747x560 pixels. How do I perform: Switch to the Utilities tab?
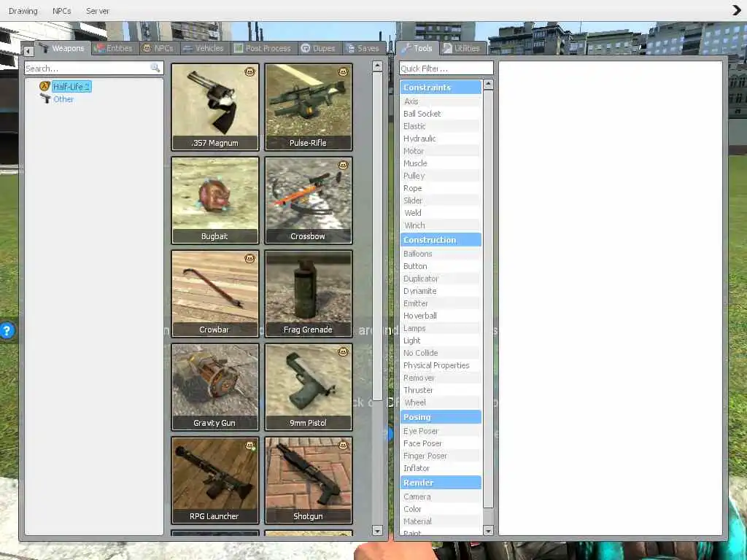(462, 48)
